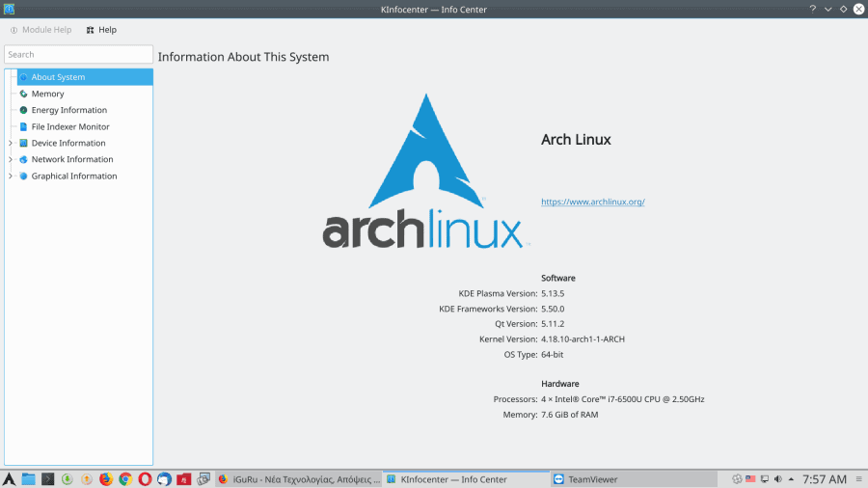Click the Software section heading
This screenshot has height=488, width=868.
[x=558, y=278]
